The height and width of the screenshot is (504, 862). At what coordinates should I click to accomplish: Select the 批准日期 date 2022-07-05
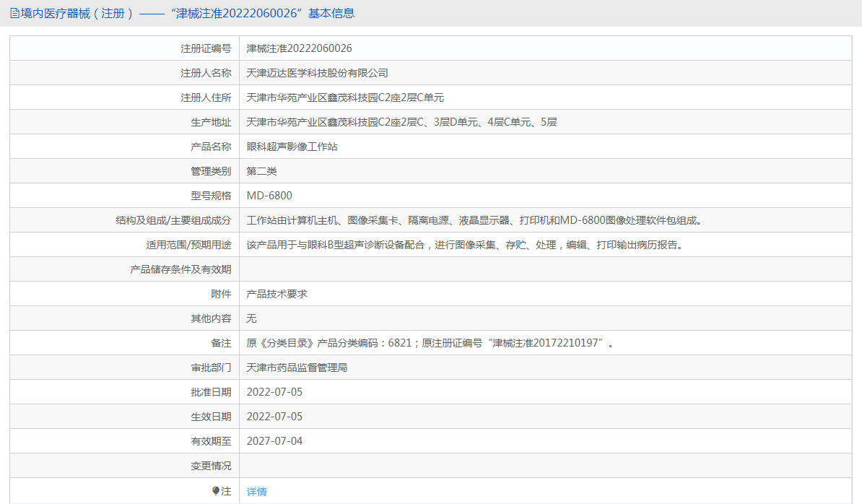274,392
